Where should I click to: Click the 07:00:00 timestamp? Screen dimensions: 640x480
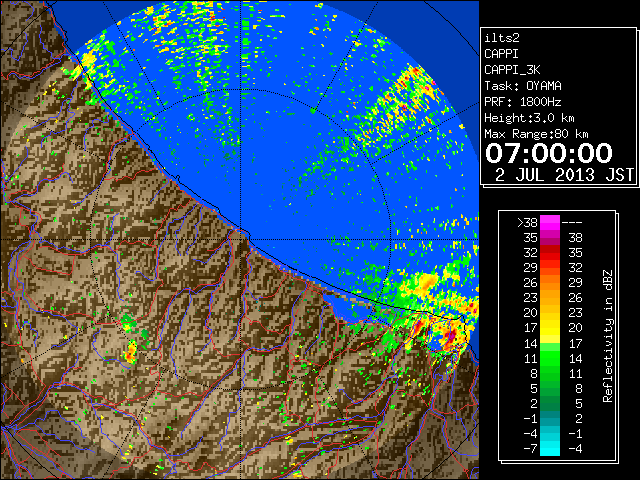[549, 153]
